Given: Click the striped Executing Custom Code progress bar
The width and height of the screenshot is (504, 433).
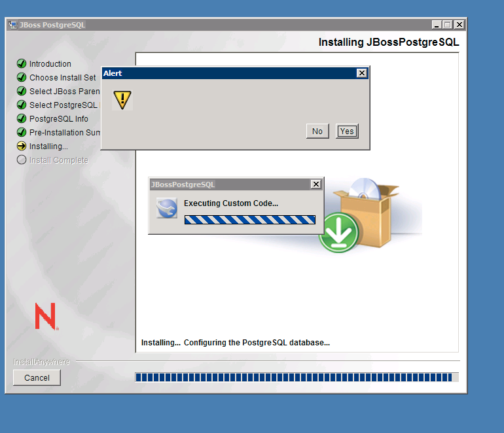Looking at the screenshot, I should tap(250, 220).
